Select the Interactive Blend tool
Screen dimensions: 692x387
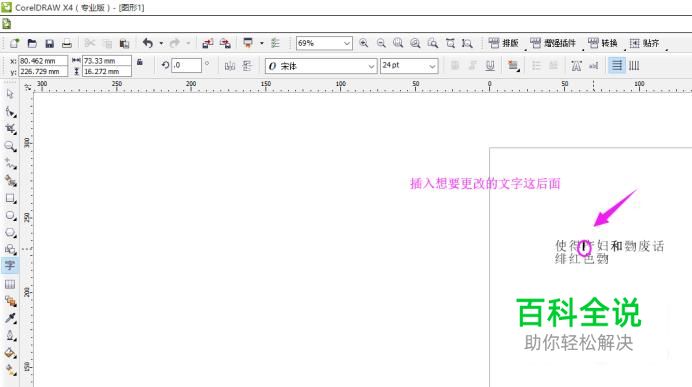pos(10,301)
